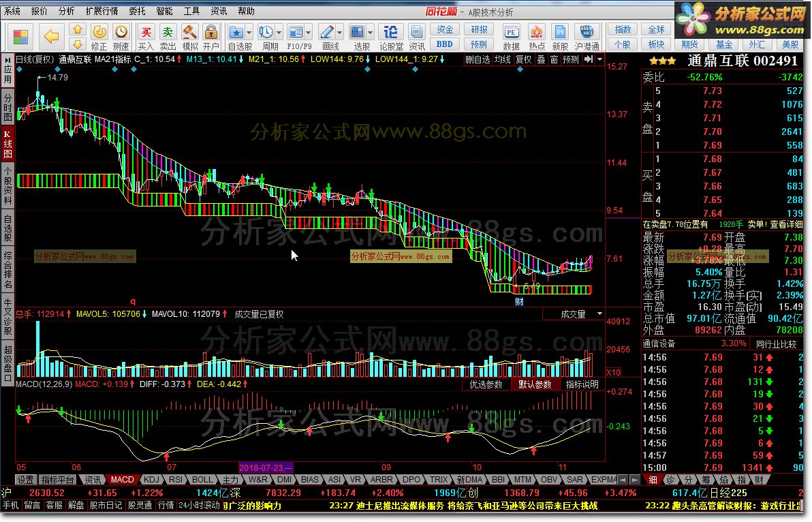Click the 财 marker under the chart
Screen dimensions: 812x522
pyautogui.click(x=519, y=301)
